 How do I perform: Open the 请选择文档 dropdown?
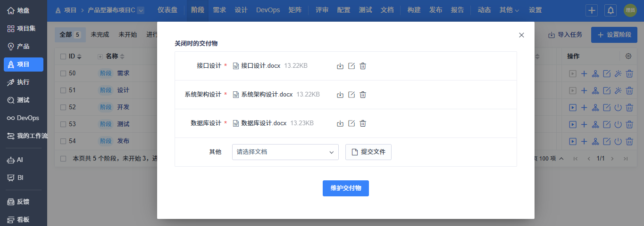click(x=285, y=152)
